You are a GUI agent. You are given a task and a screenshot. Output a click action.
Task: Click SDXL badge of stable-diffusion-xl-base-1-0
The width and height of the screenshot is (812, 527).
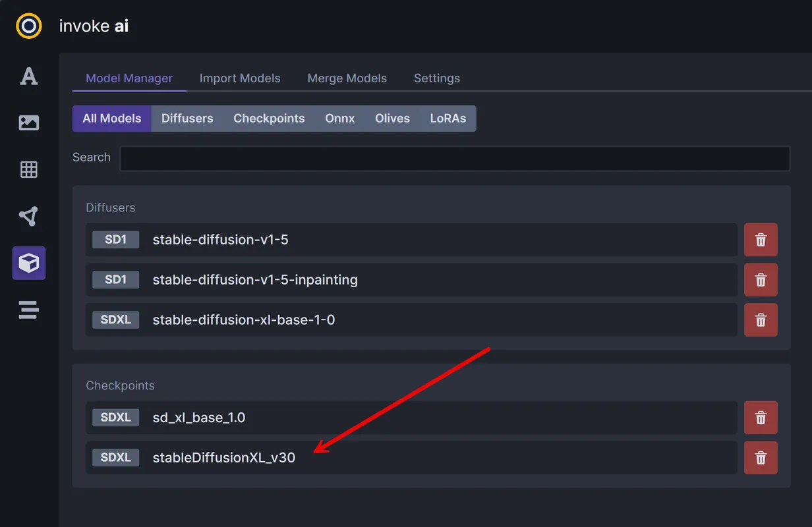pos(115,320)
